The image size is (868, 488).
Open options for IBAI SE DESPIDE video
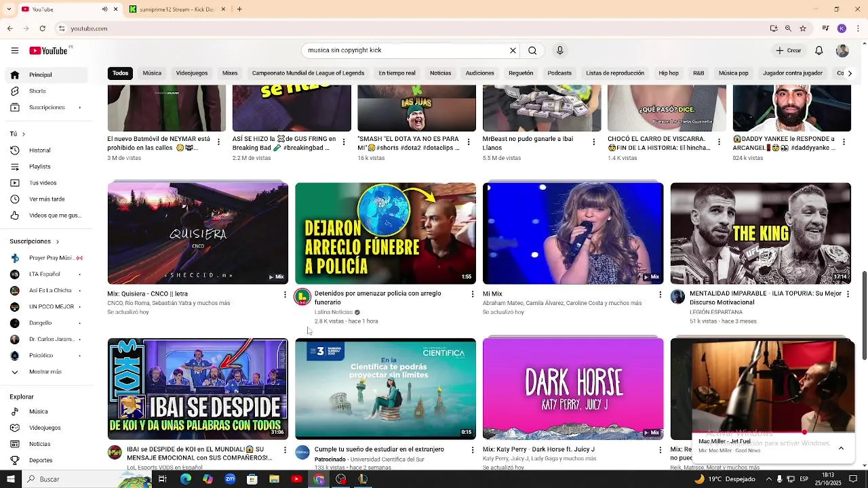285,450
